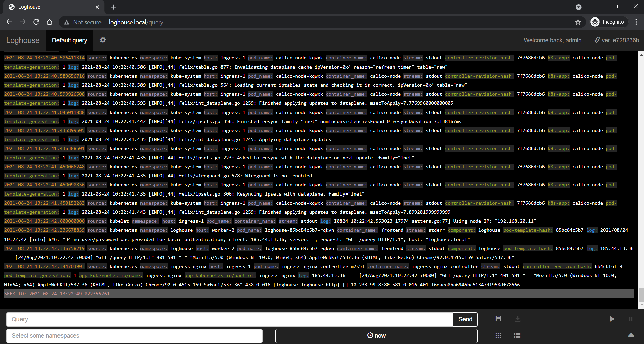This screenshot has height=344, width=644.
Task: Click timestamp 2021-08-24 13:22:40.589656716
Action: pos(44,76)
